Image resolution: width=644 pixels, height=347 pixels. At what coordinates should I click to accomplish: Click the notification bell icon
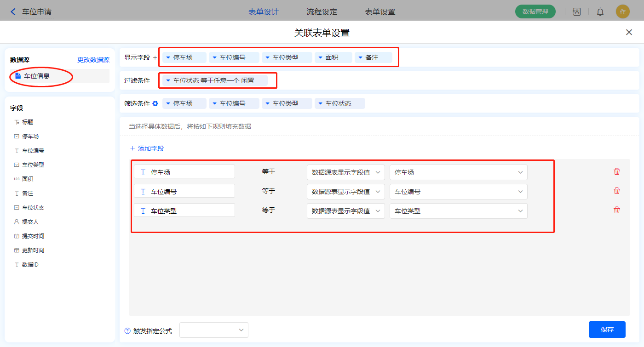(600, 12)
